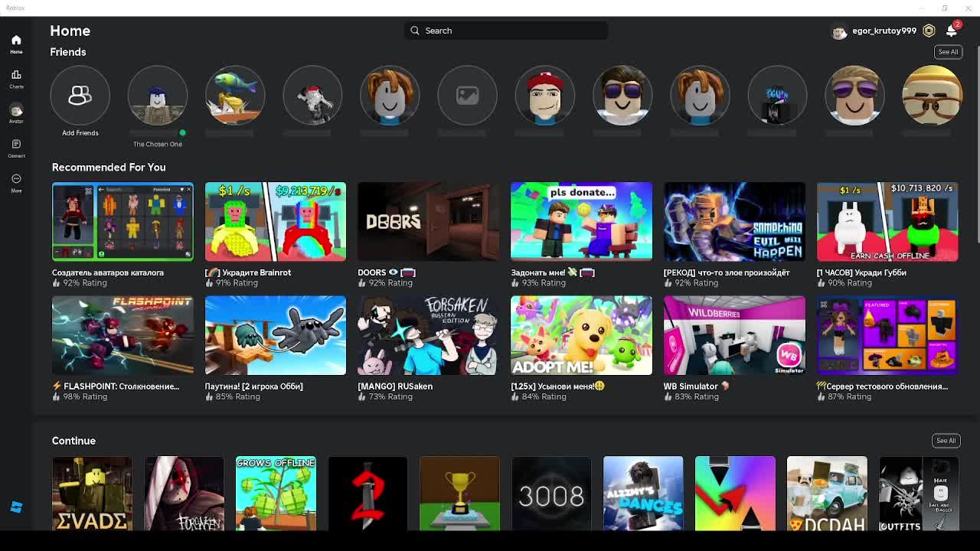Open the WB Simulator game thumbnail
This screenshot has height=551, width=980.
(x=734, y=335)
